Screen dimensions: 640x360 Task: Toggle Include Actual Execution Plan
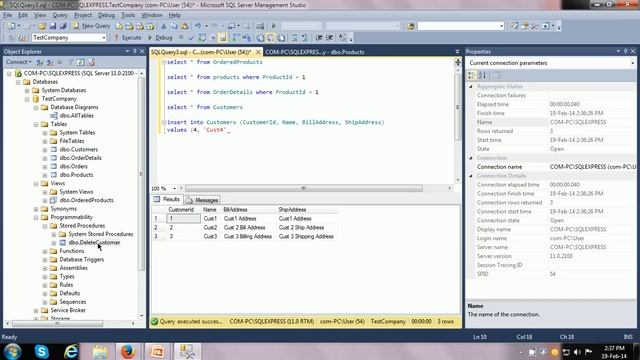(x=236, y=38)
